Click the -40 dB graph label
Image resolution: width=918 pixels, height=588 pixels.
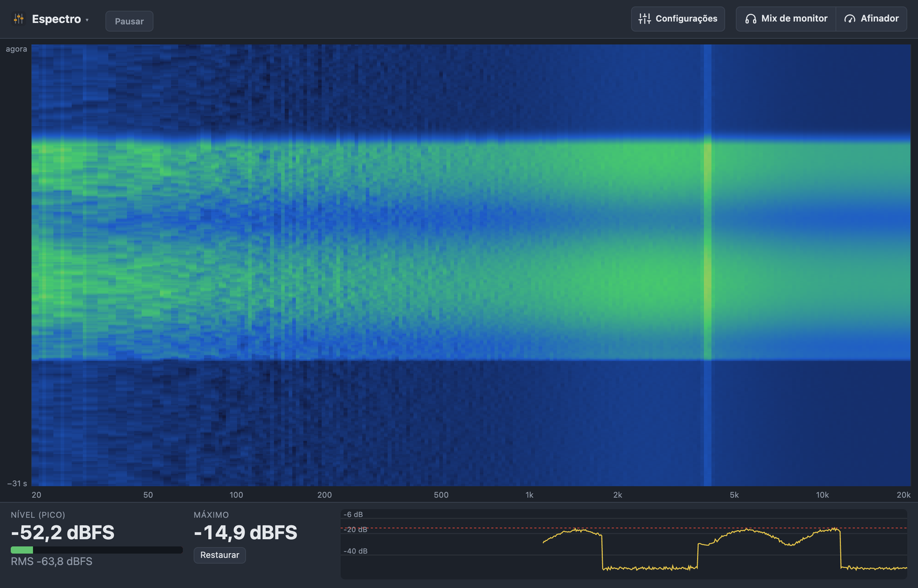355,551
